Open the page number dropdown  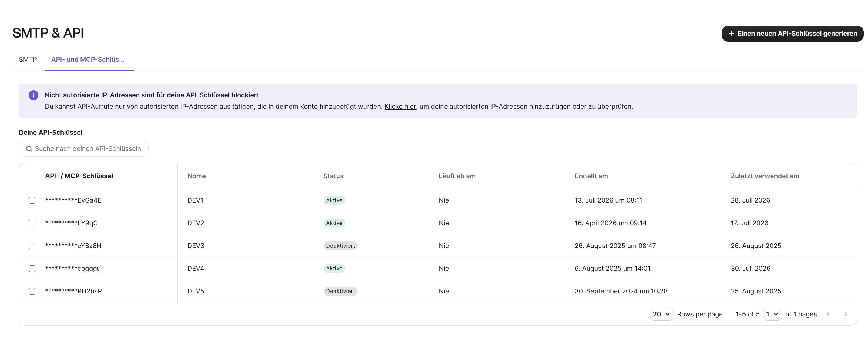tap(772, 314)
